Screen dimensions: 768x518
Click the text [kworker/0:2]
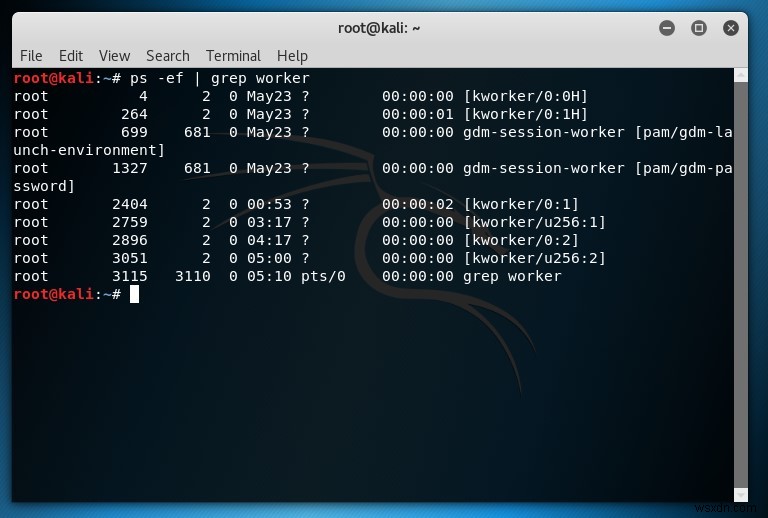(x=521, y=240)
